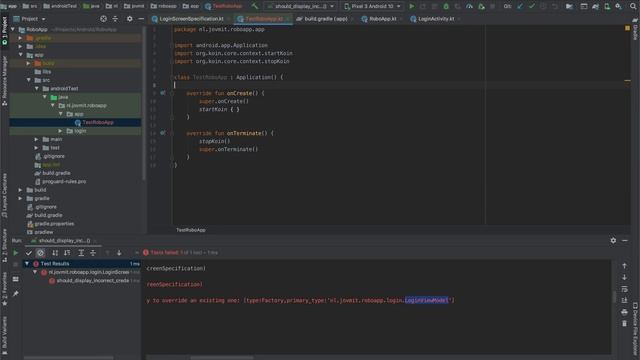This screenshot has width=640, height=360.
Task: Open AVD Manager device icon
Action: coord(607,6)
